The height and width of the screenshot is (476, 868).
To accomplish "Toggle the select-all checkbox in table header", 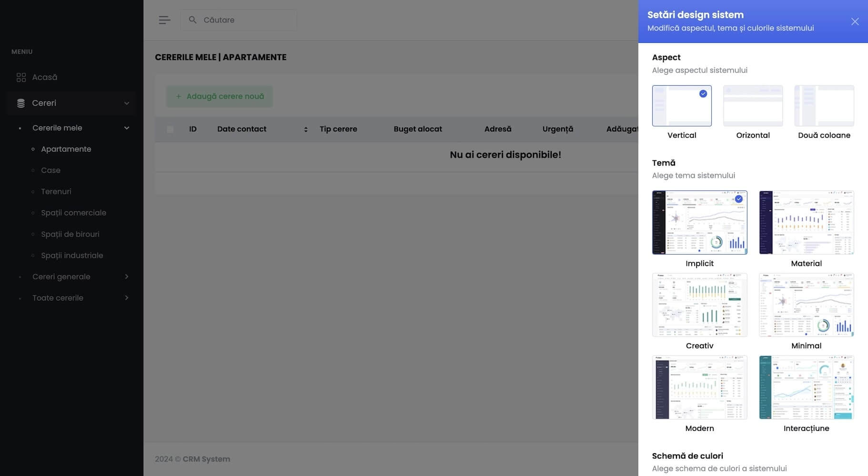I will click(x=170, y=129).
